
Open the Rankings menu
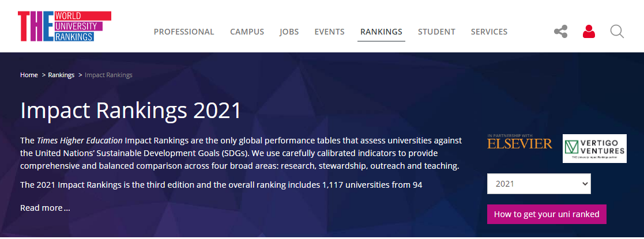pyautogui.click(x=381, y=32)
